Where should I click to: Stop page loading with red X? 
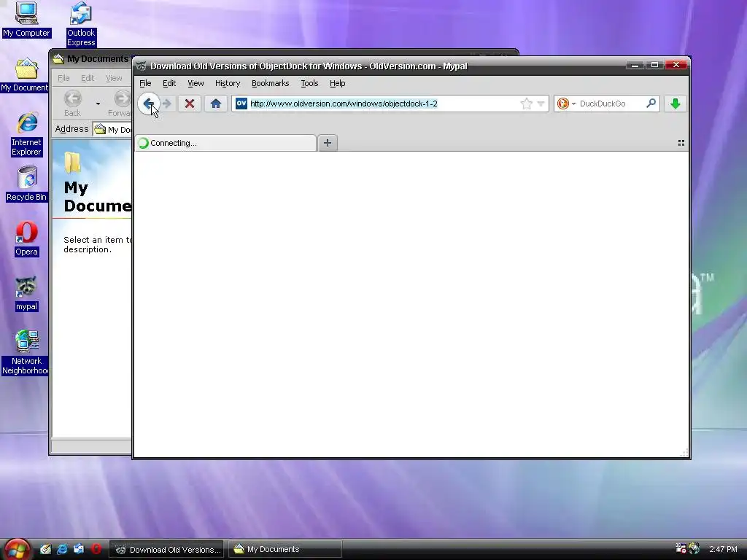click(189, 104)
